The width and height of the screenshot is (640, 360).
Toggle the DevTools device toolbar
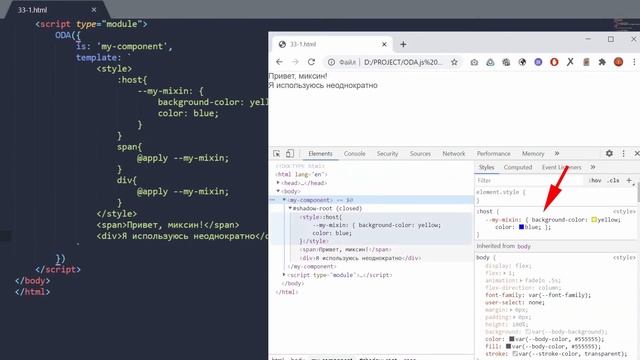coord(289,153)
